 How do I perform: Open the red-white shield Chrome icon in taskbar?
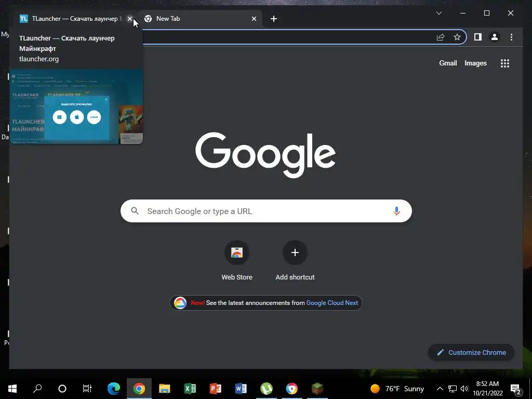click(x=292, y=389)
